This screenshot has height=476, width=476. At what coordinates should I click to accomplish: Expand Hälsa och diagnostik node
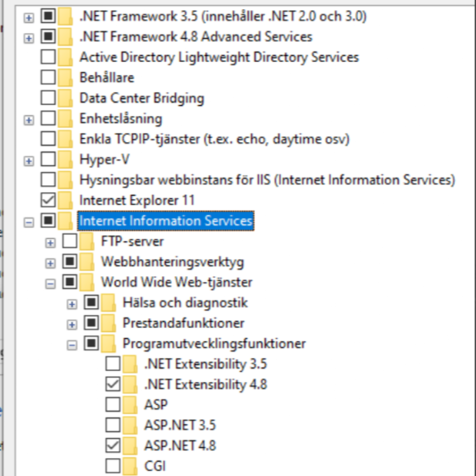pyautogui.click(x=72, y=304)
